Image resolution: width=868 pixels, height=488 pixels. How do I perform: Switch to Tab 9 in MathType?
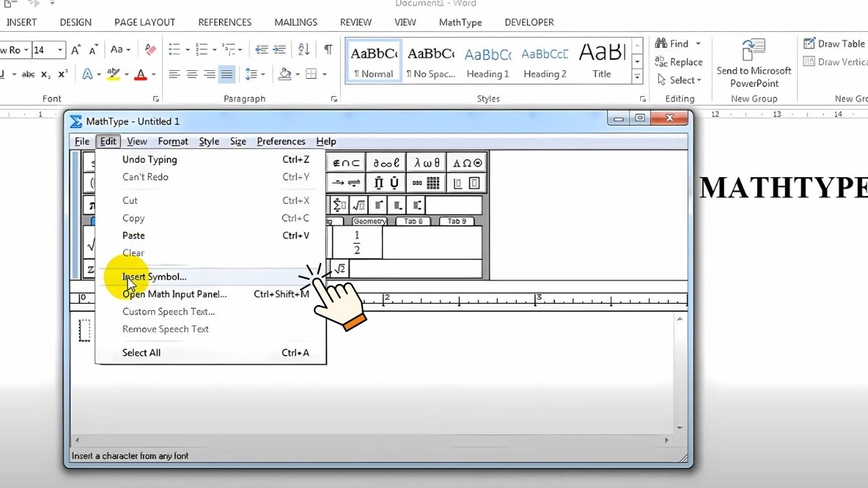(x=456, y=221)
